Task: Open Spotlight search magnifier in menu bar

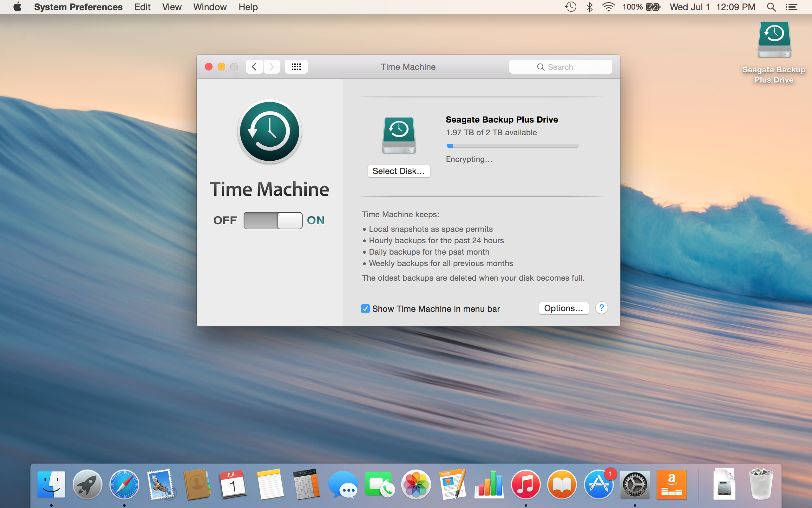Action: [x=771, y=7]
